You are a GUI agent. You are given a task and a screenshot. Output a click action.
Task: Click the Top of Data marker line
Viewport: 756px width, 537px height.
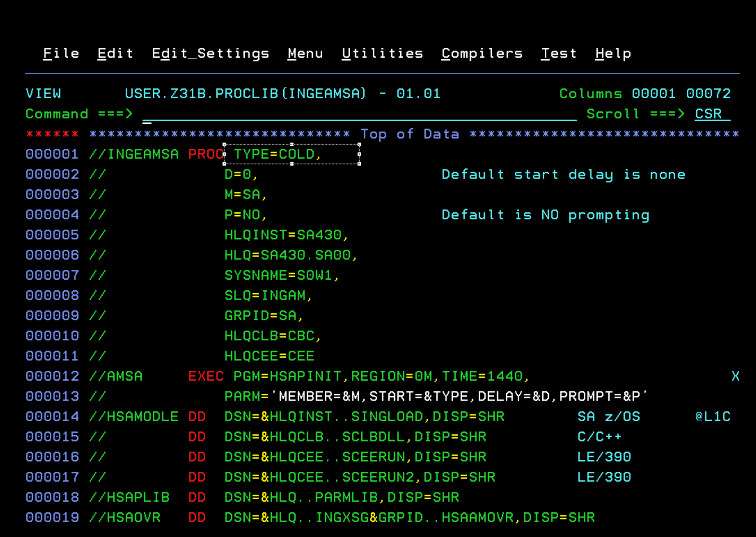[410, 134]
